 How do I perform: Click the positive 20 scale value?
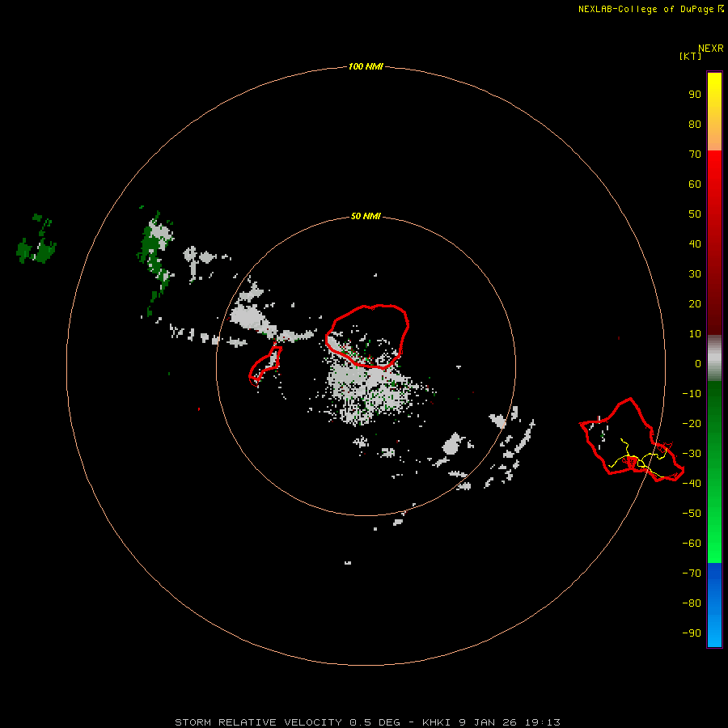[x=695, y=304]
